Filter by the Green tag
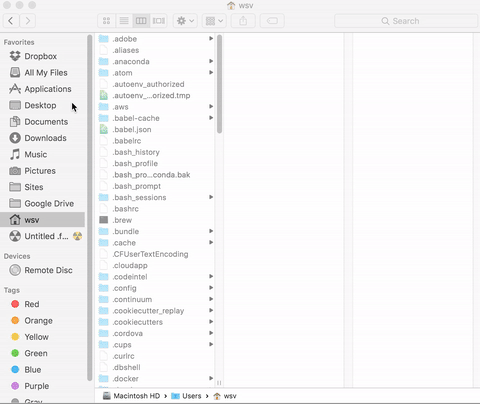This screenshot has height=404, width=480. 42,353
